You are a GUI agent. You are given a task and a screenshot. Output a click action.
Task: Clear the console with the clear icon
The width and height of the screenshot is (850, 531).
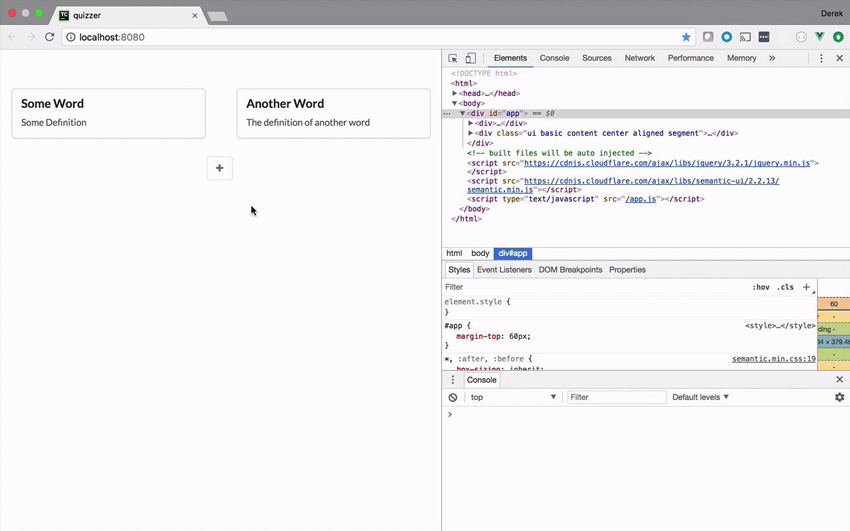453,397
